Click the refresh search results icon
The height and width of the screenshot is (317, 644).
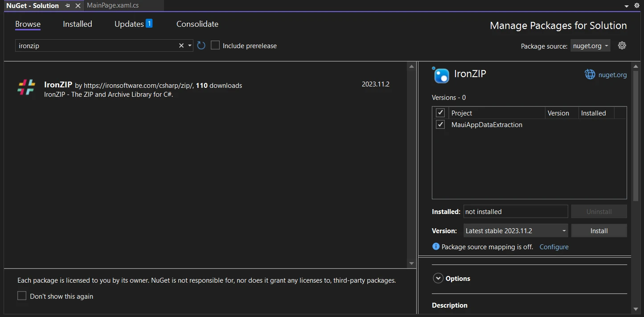pos(201,45)
